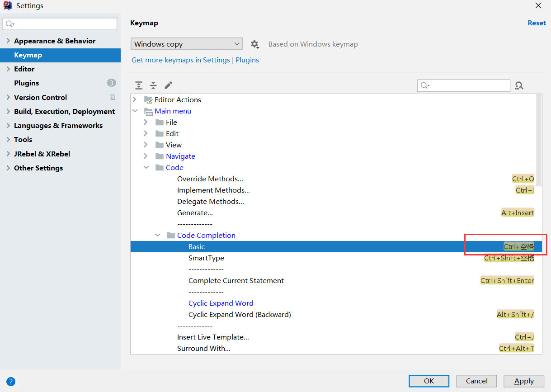The height and width of the screenshot is (392, 551).
Task: Click the Collapse All toolbar icon
Action: pos(153,85)
